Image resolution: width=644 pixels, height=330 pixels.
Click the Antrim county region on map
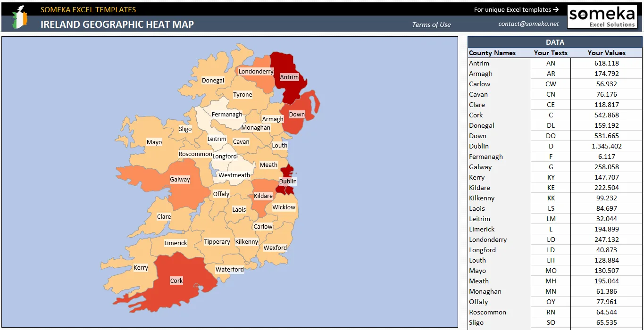(x=288, y=77)
